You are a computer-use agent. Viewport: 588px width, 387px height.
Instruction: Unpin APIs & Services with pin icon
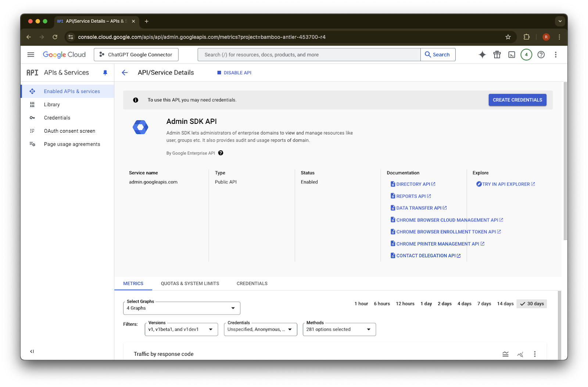[x=105, y=73]
